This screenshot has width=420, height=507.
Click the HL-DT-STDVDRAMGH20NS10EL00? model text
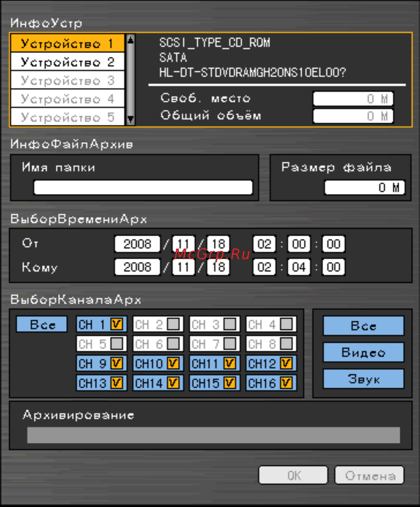pyautogui.click(x=252, y=72)
